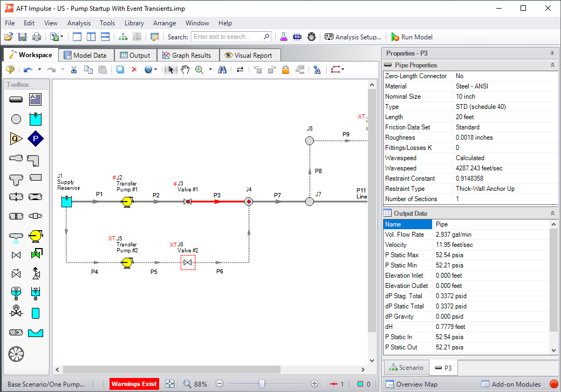561x392 pixels.
Task: Select the Assigned Flow junction tool (Q)
Action: coord(16,139)
